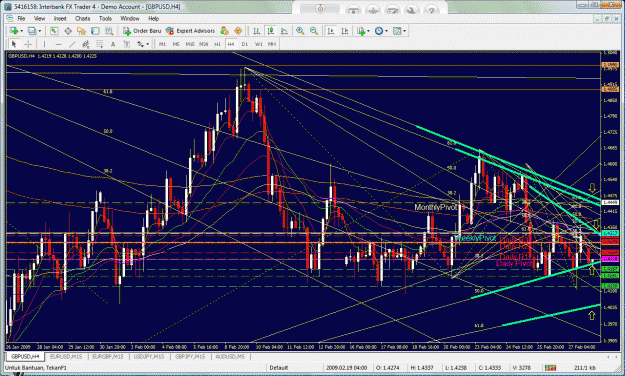This screenshot has width=625, height=376.
Task: Select the Text Label tool
Action: click(x=127, y=44)
